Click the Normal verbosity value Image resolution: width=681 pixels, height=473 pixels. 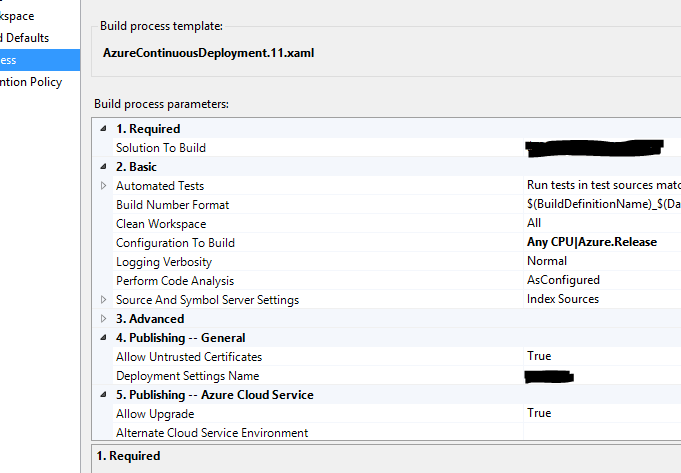click(x=547, y=261)
